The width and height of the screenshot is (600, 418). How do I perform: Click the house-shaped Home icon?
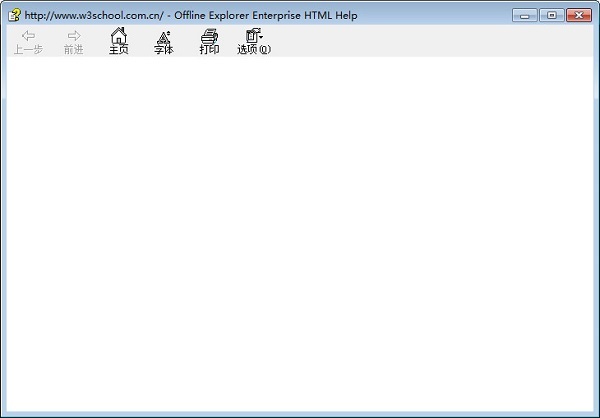coord(119,36)
